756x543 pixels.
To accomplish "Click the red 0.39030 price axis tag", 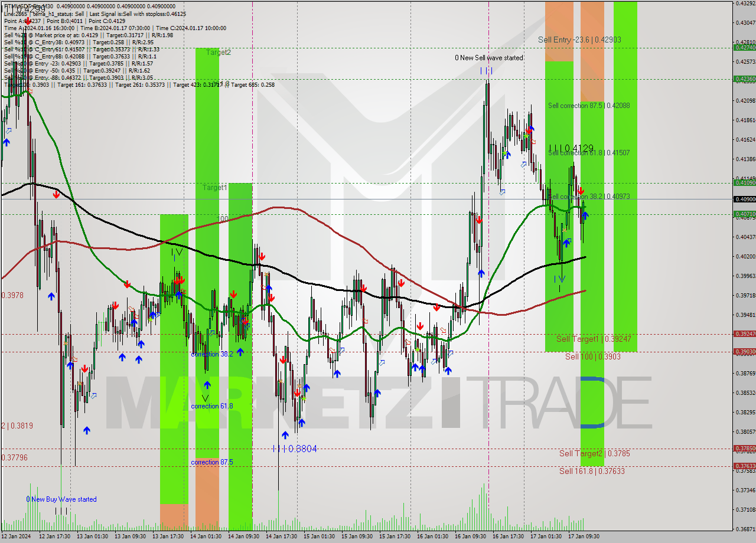I will point(744,351).
